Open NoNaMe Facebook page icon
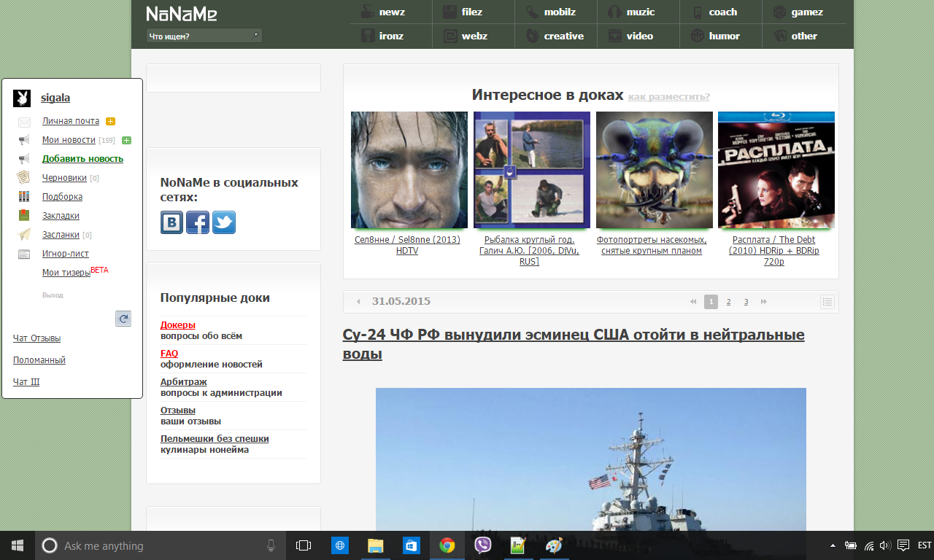Viewport: 934px width, 560px height. (x=198, y=222)
